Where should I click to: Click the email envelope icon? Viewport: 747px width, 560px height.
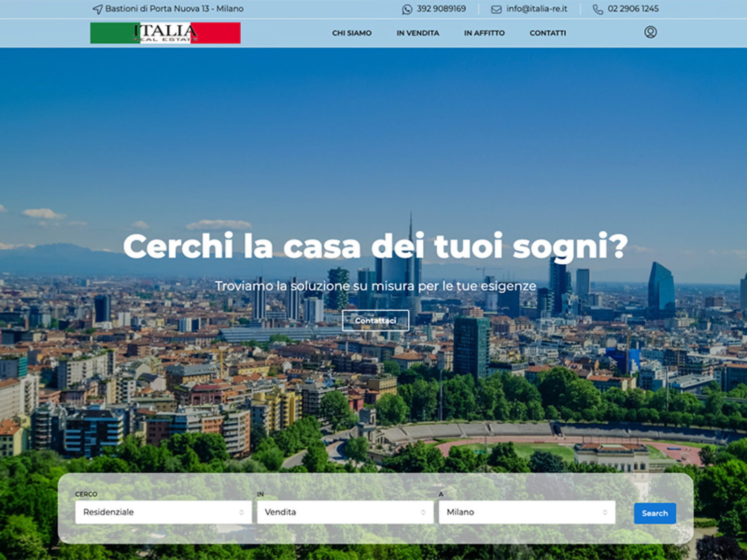496,9
